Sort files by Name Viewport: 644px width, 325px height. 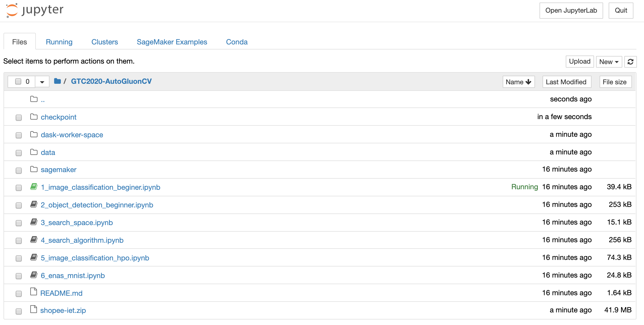[x=518, y=82]
